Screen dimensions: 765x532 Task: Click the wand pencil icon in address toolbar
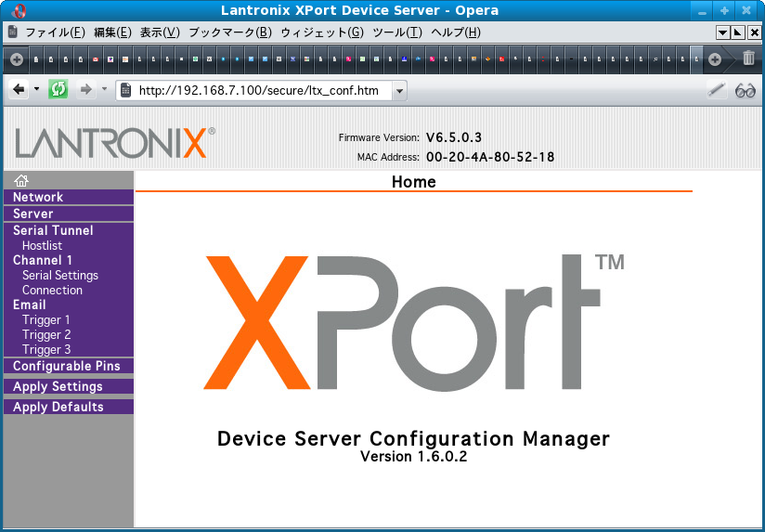(716, 90)
